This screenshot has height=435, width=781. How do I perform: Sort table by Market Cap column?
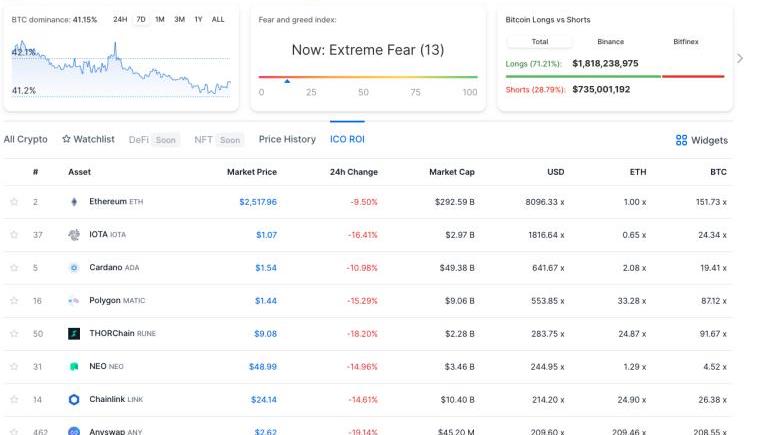(x=451, y=172)
